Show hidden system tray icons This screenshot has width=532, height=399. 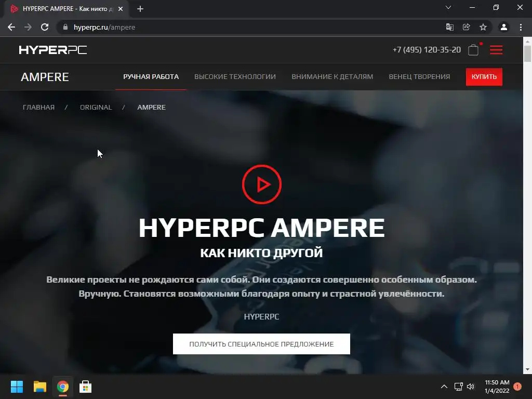click(x=444, y=387)
